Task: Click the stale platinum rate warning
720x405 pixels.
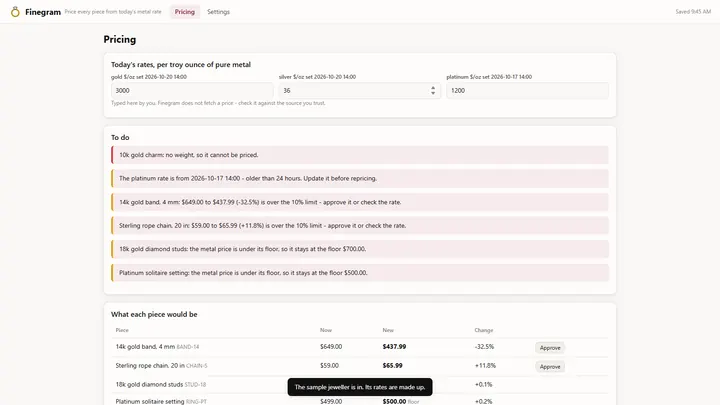Action: [x=360, y=179]
